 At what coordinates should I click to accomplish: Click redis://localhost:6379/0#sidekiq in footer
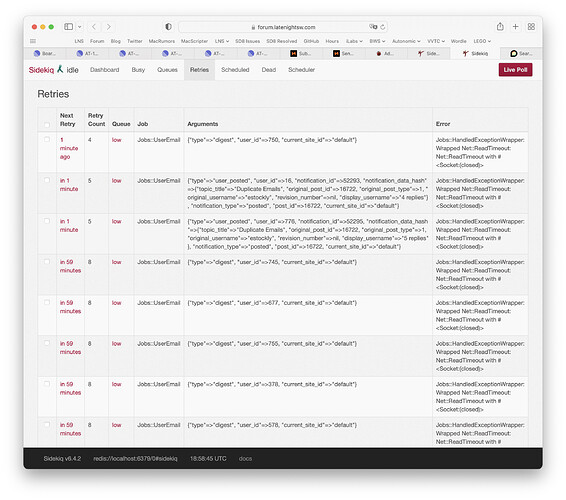pos(135,458)
